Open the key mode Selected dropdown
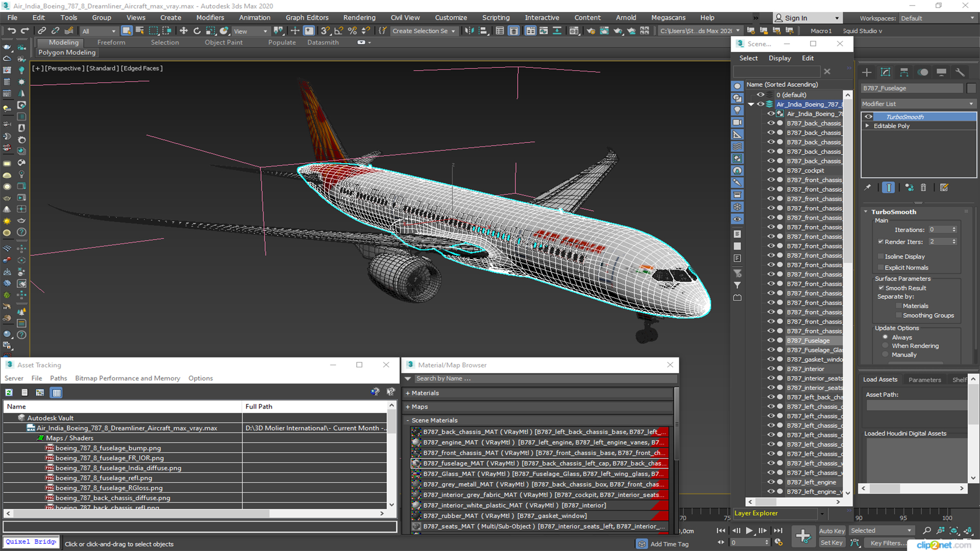980x551 pixels. [881, 531]
